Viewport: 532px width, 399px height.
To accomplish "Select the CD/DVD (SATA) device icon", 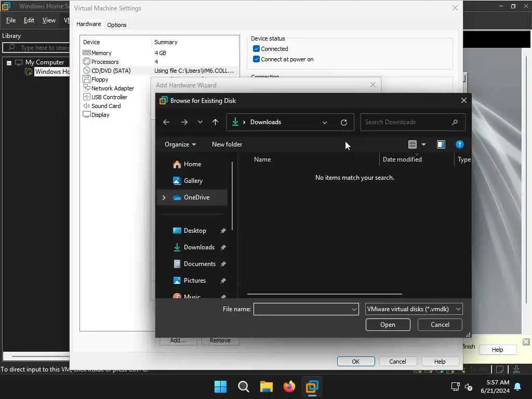I will (87, 71).
